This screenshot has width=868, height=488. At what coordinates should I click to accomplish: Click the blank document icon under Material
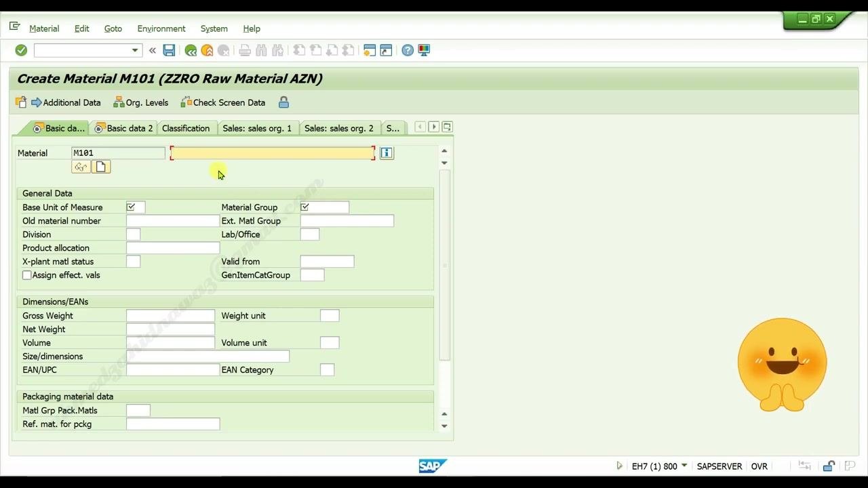point(101,167)
